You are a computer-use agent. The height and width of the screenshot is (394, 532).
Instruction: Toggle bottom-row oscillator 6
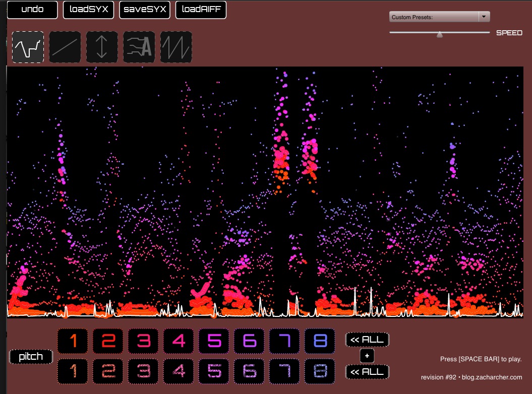click(249, 371)
